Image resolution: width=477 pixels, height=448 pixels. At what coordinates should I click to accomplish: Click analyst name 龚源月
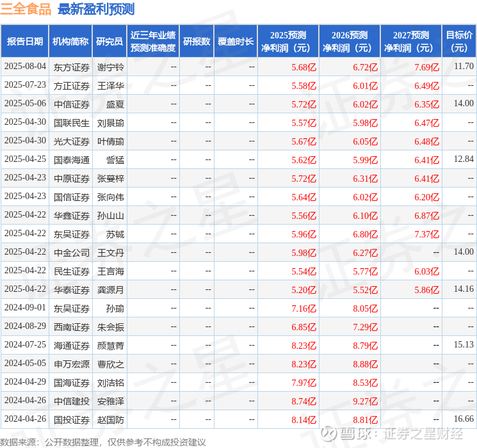pos(111,290)
